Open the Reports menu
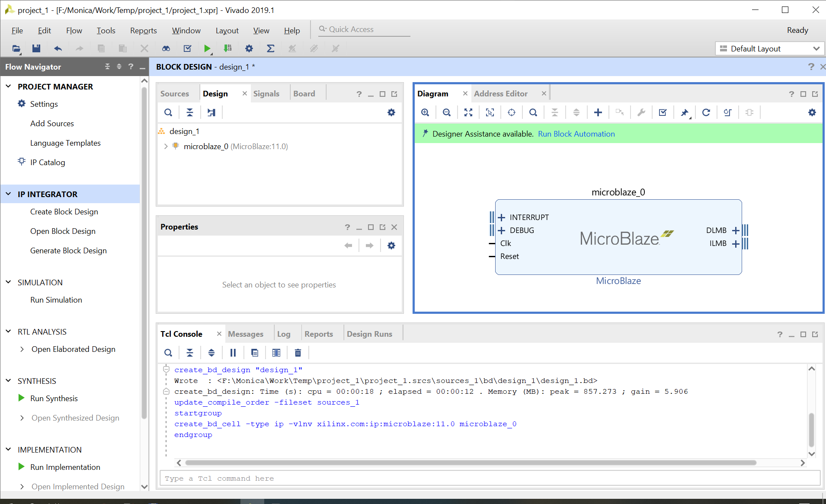This screenshot has height=504, width=826. point(144,30)
